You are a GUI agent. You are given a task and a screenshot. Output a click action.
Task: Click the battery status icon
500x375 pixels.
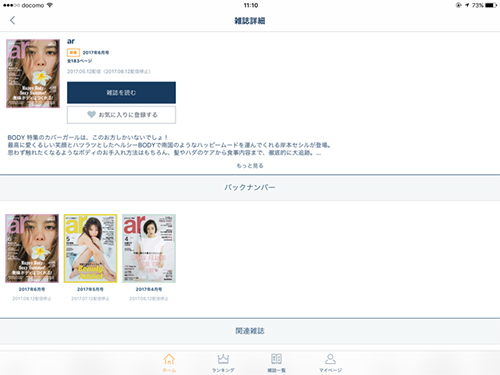[491, 5]
